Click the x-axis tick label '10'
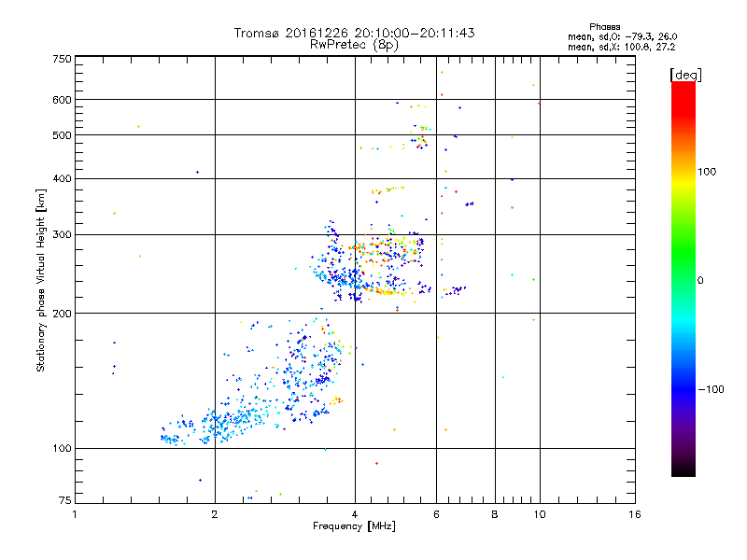Viewport: 747px width, 560px height. tap(540, 514)
